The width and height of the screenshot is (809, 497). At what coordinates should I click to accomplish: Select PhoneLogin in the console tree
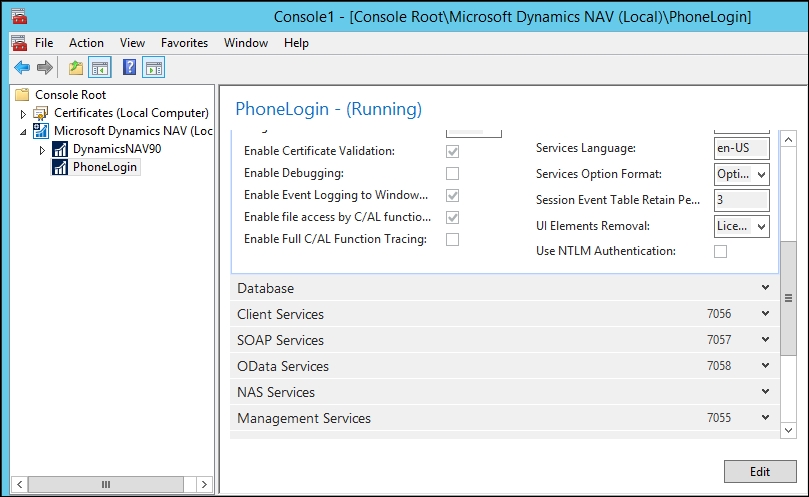coord(105,167)
